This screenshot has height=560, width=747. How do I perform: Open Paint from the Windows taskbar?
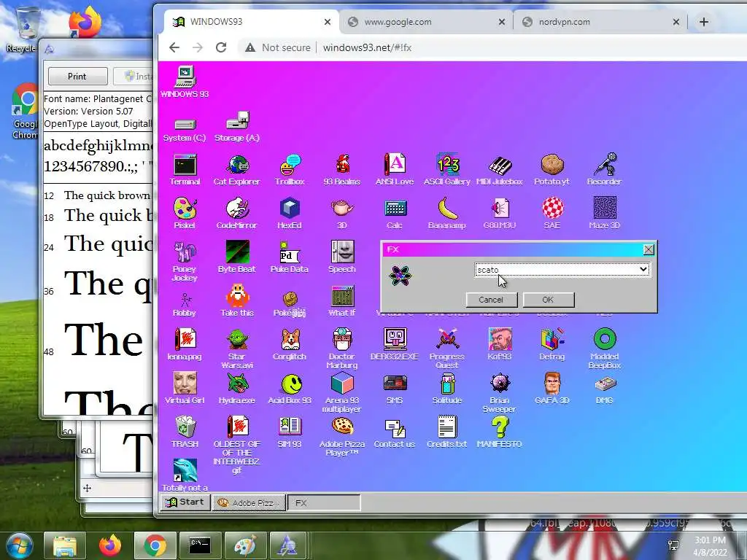(245, 545)
